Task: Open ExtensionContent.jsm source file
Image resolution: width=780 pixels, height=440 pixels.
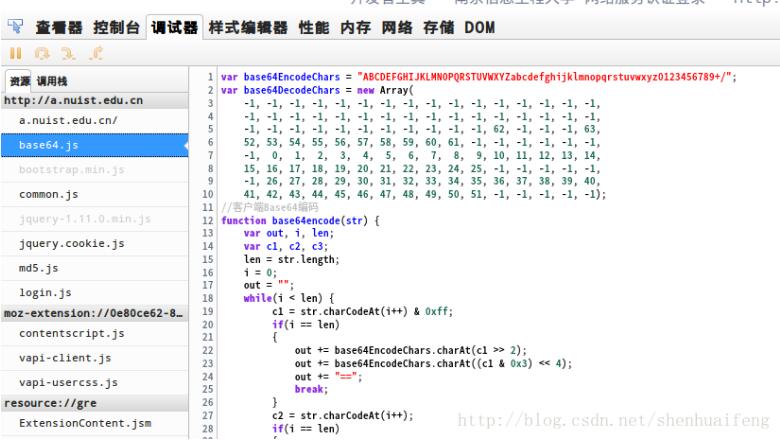Action: [95, 423]
